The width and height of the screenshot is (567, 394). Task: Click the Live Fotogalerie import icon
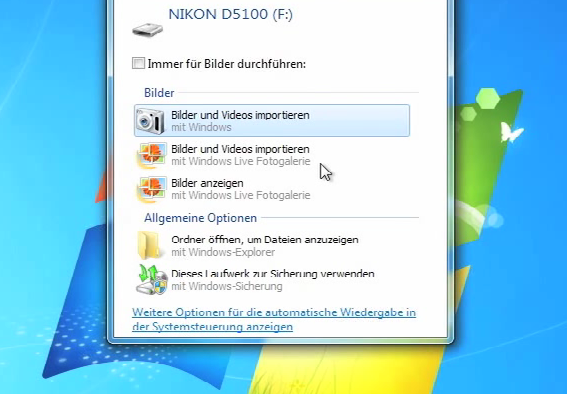(152, 155)
